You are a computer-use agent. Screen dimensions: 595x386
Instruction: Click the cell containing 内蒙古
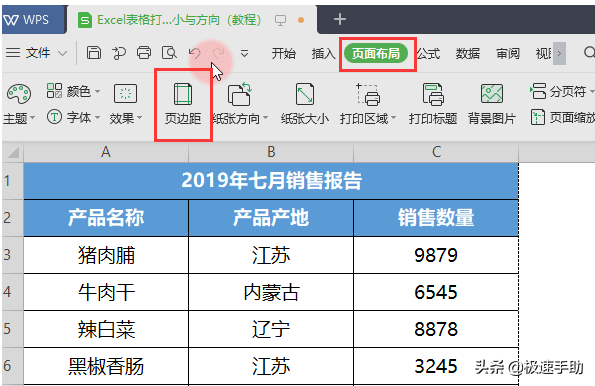click(x=271, y=292)
